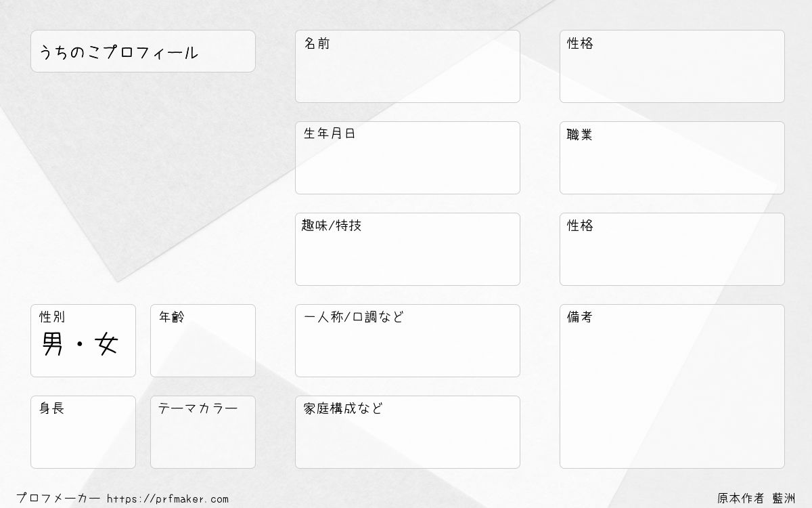Click the second 性格 field below 職業

point(672,249)
